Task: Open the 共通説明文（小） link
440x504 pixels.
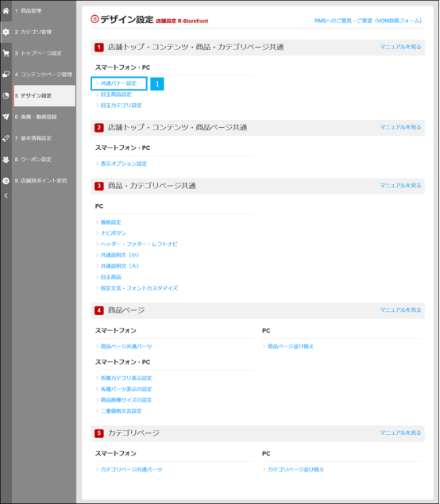Action: click(x=120, y=255)
